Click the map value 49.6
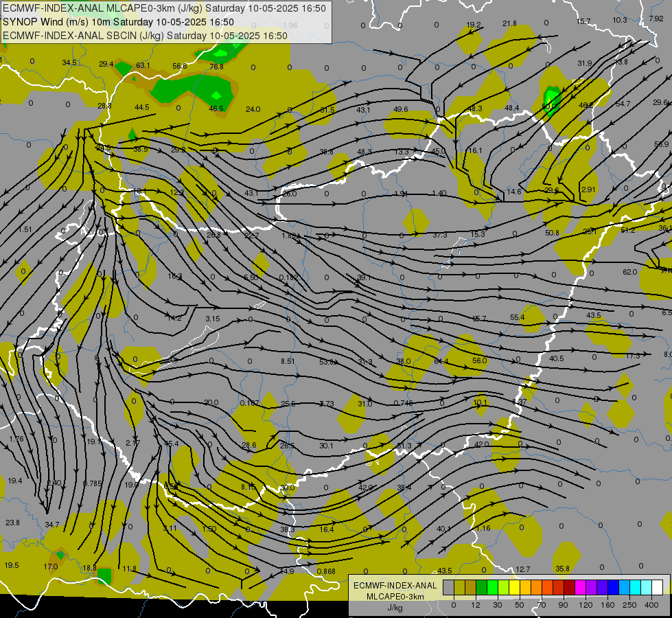Screen dimensions: 672x618 [x=400, y=109]
